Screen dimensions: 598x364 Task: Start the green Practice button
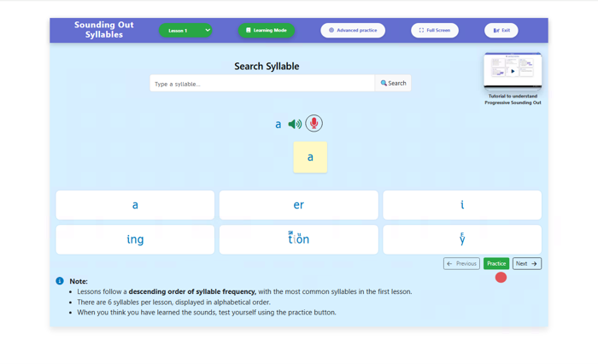point(496,264)
